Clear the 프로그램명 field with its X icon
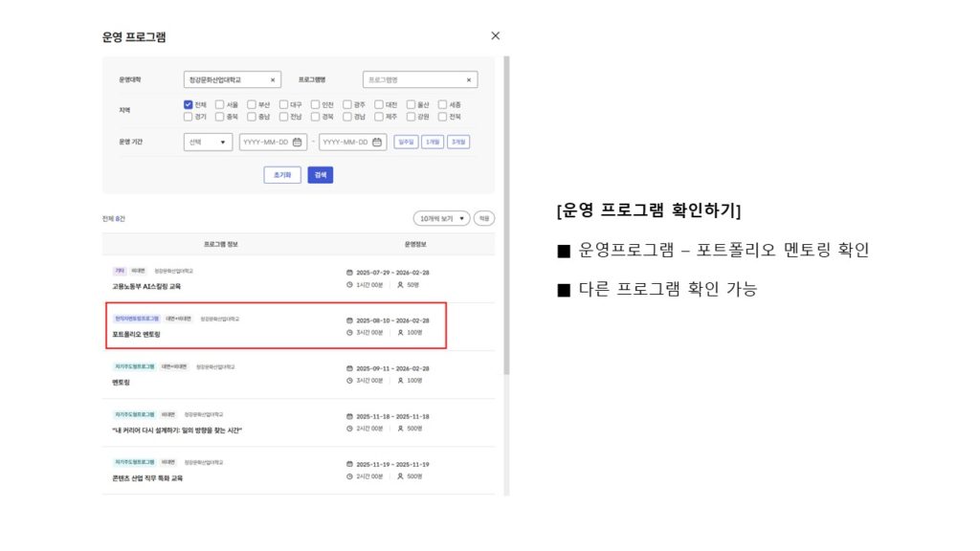 [469, 80]
